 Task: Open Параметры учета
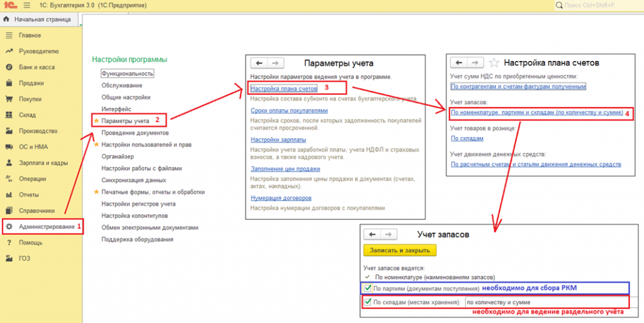[125, 121]
